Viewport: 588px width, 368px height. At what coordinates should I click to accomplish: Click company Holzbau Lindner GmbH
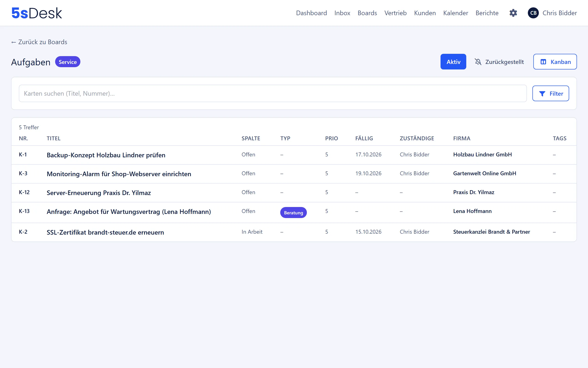coord(482,155)
